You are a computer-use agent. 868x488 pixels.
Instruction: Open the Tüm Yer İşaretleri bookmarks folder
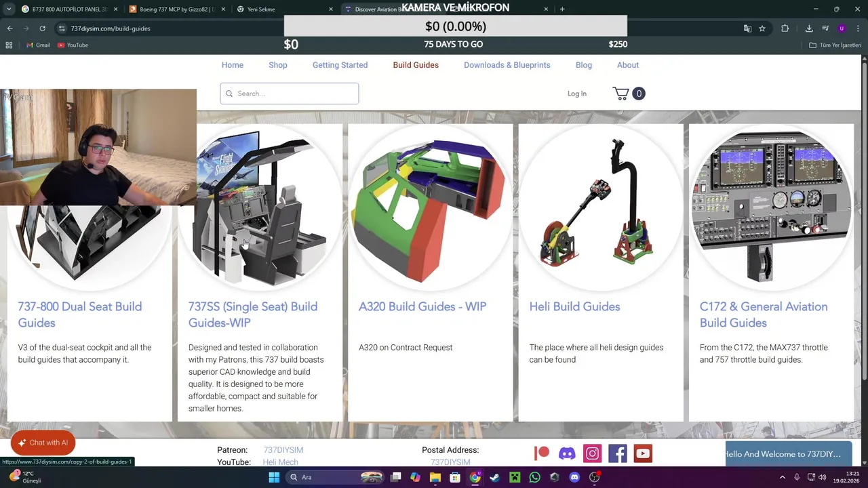tap(835, 45)
